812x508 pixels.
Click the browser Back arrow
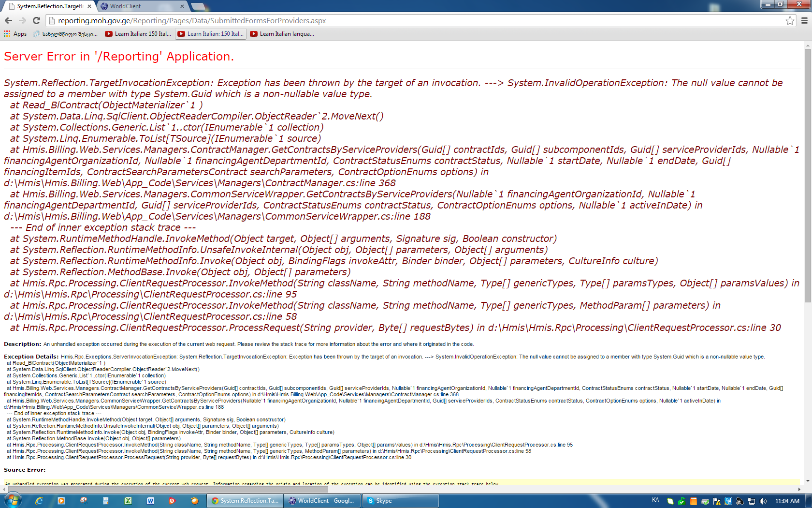(8, 20)
